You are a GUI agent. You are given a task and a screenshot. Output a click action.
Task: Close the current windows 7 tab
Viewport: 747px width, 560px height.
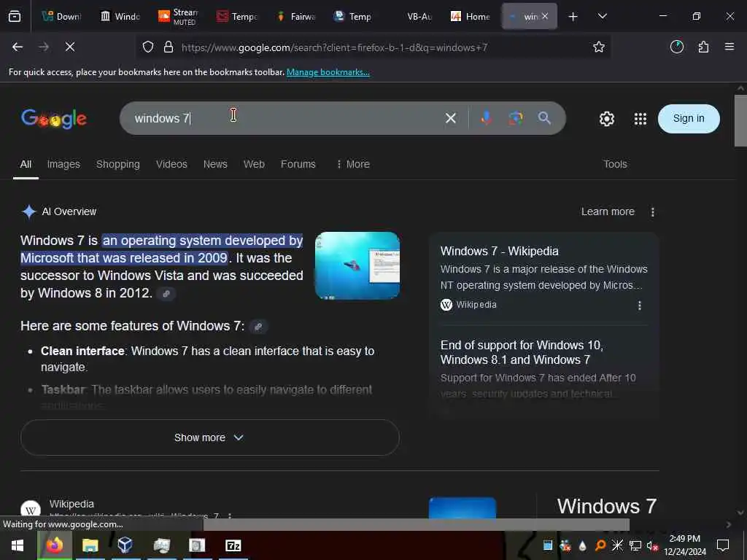[x=545, y=16]
